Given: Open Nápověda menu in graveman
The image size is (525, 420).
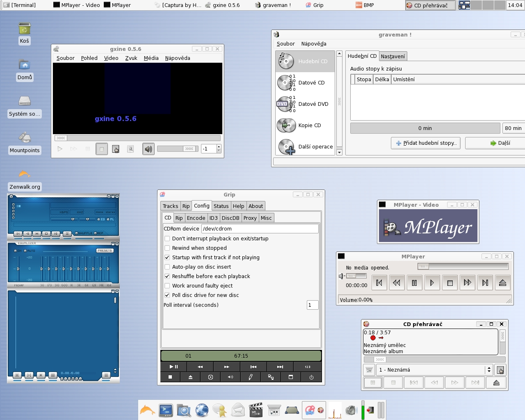Looking at the screenshot, I should [314, 44].
